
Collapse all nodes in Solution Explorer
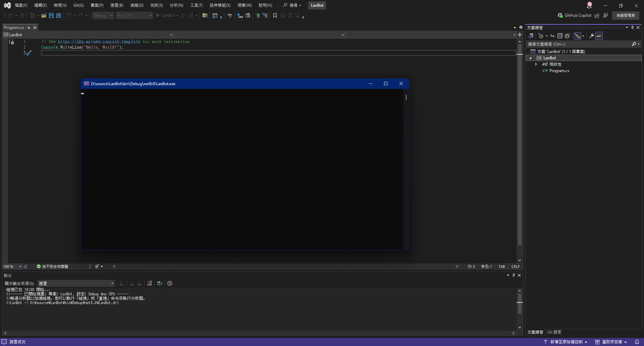pyautogui.click(x=560, y=36)
